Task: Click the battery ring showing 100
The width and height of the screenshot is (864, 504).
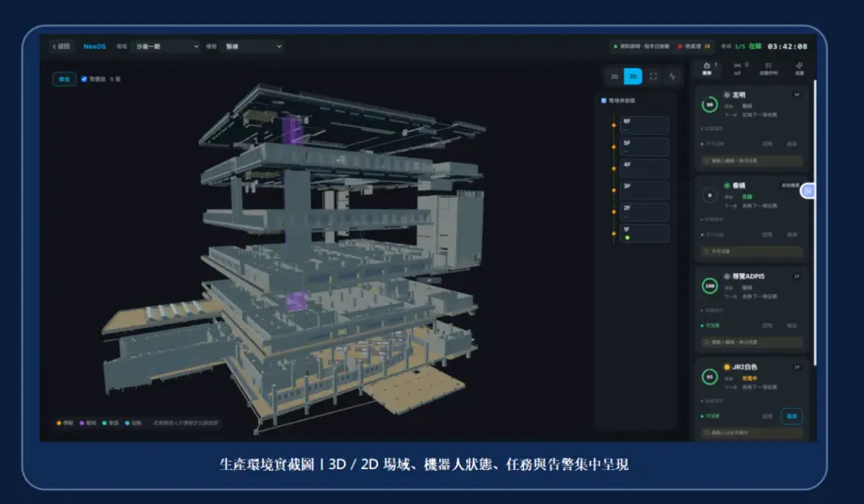Action: (709, 285)
